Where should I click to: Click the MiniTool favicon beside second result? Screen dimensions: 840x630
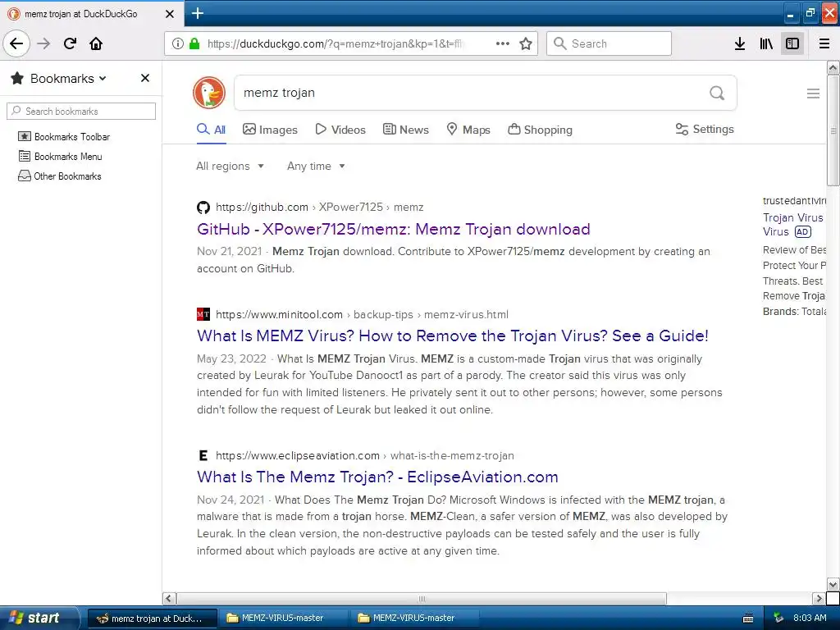203,314
